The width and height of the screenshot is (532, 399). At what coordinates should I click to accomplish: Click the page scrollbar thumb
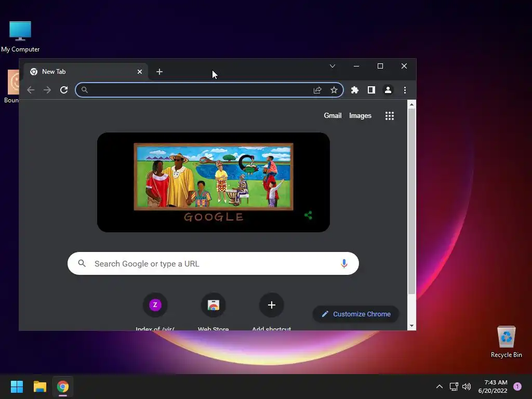point(411,202)
